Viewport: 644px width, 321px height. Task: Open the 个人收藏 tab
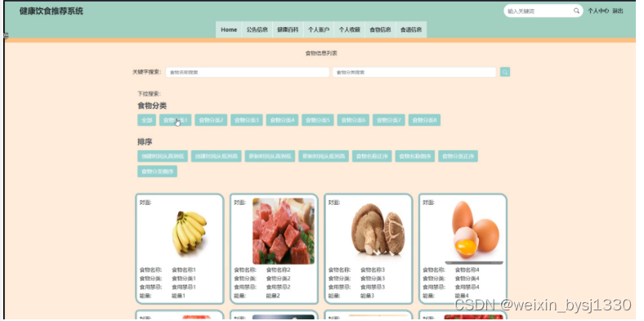[x=350, y=29]
